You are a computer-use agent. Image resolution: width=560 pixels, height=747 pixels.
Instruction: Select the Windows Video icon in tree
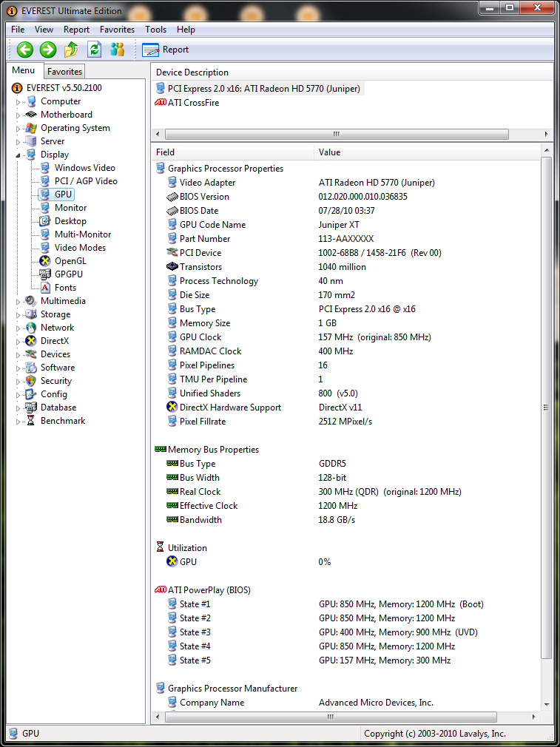45,168
